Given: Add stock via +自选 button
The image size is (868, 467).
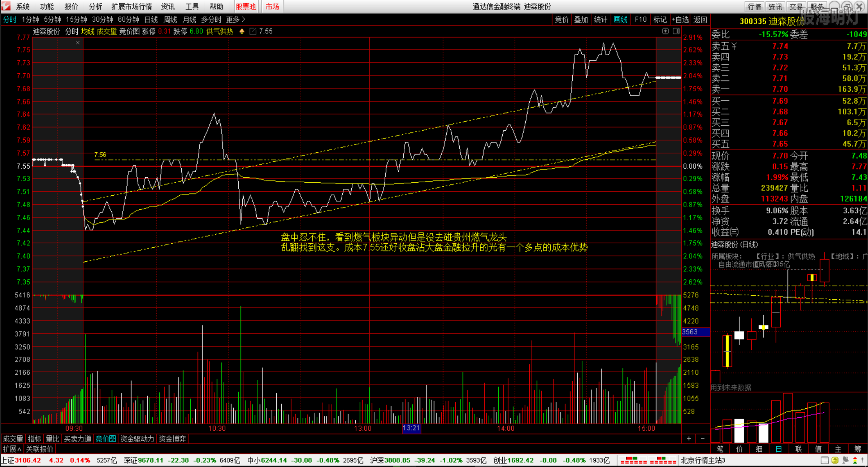Looking at the screenshot, I should point(680,19).
